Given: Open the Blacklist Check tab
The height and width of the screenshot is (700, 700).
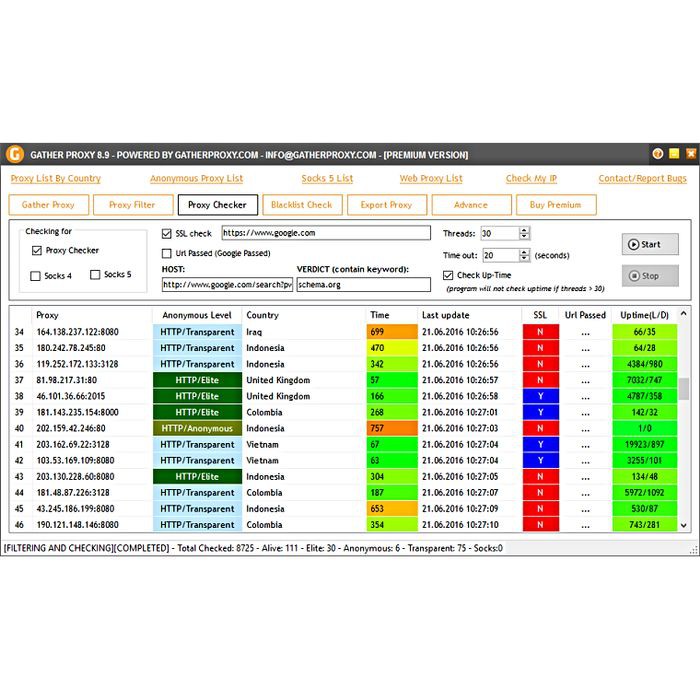Looking at the screenshot, I should [x=301, y=205].
